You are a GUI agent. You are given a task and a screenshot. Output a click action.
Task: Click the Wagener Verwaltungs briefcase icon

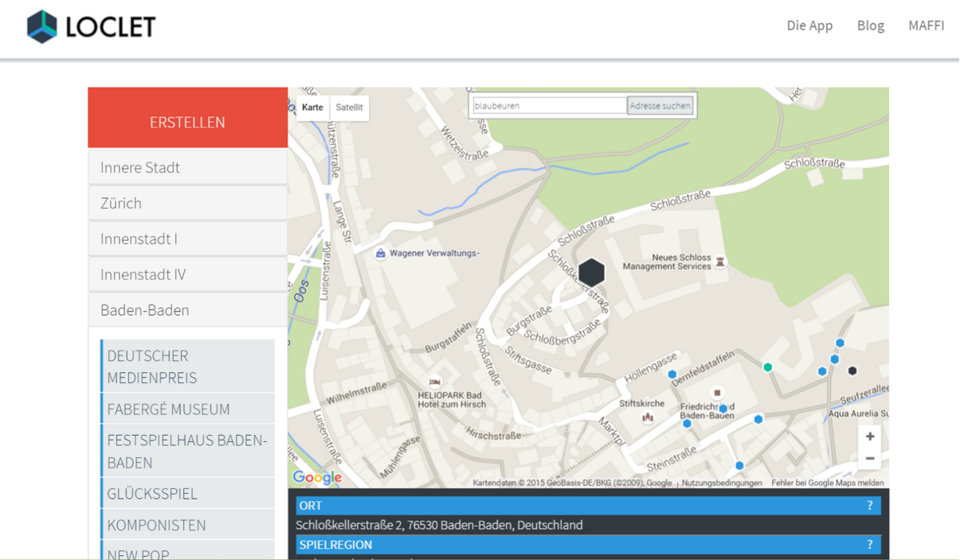click(381, 253)
